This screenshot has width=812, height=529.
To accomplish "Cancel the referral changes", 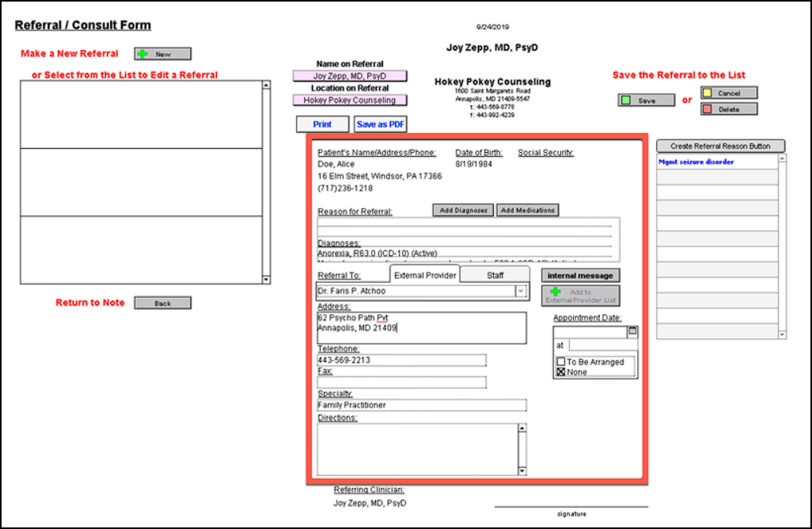I will click(729, 93).
